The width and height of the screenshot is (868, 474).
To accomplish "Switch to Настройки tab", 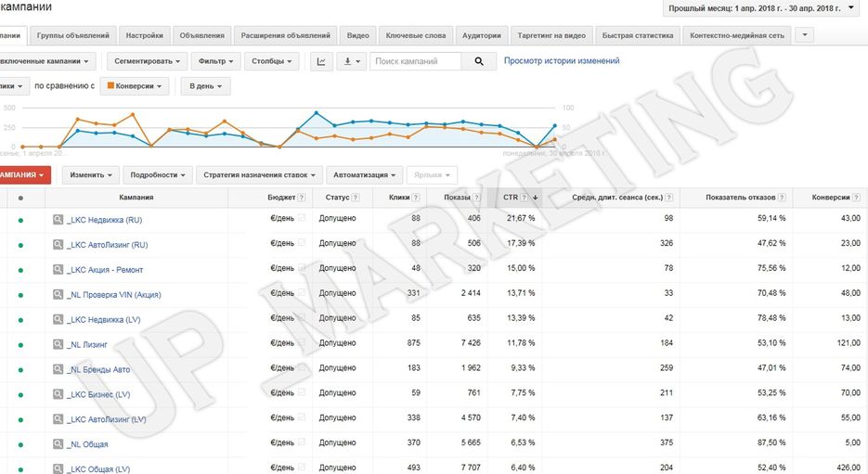I will click(145, 35).
